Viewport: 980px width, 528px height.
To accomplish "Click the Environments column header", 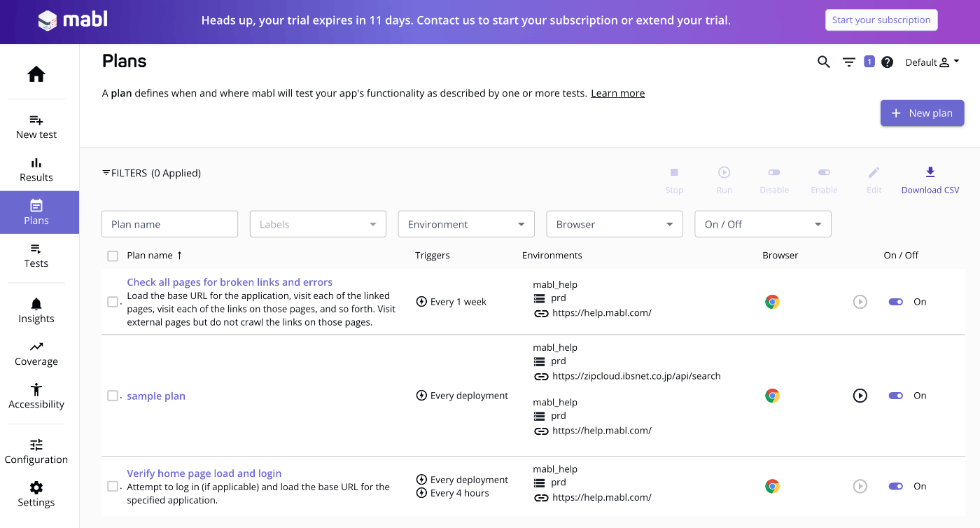I will coord(552,256).
